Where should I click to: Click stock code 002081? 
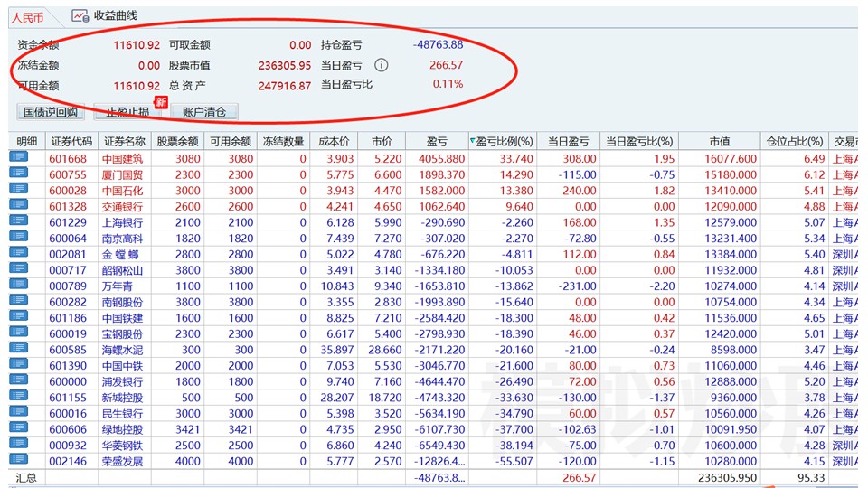pos(68,255)
